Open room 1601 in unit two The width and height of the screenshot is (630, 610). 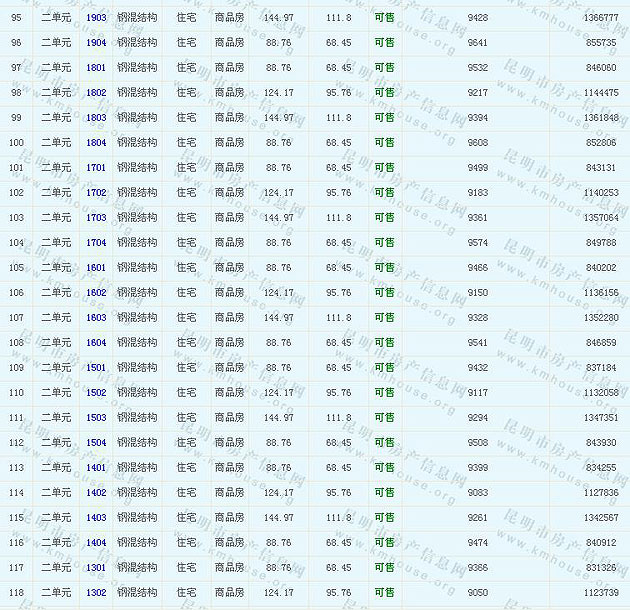coord(96,268)
